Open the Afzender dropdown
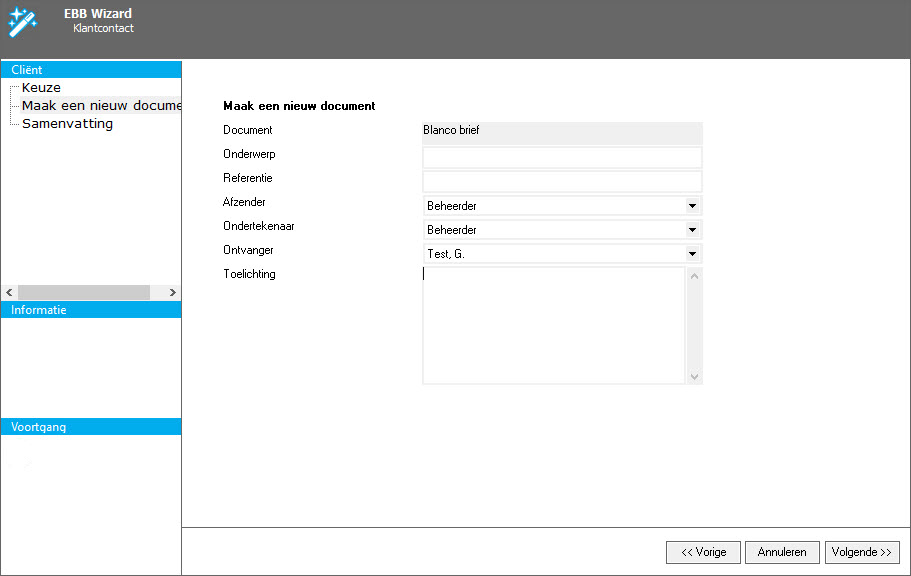Viewport: 911px width, 576px height. coord(691,206)
